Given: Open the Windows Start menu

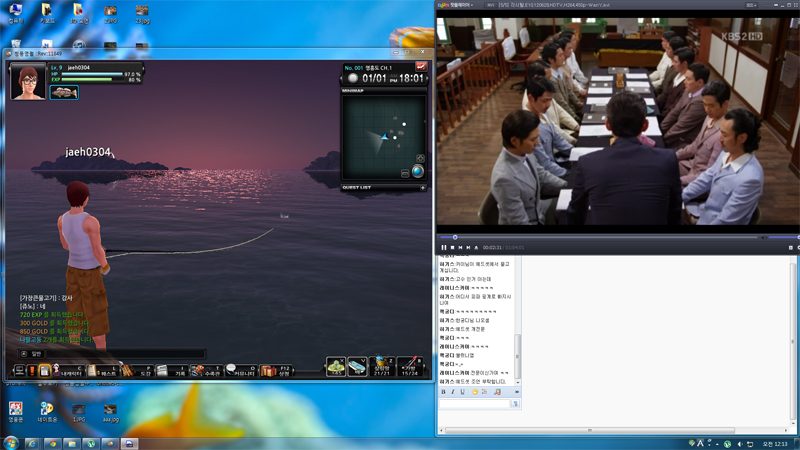Looking at the screenshot, I should click(10, 443).
